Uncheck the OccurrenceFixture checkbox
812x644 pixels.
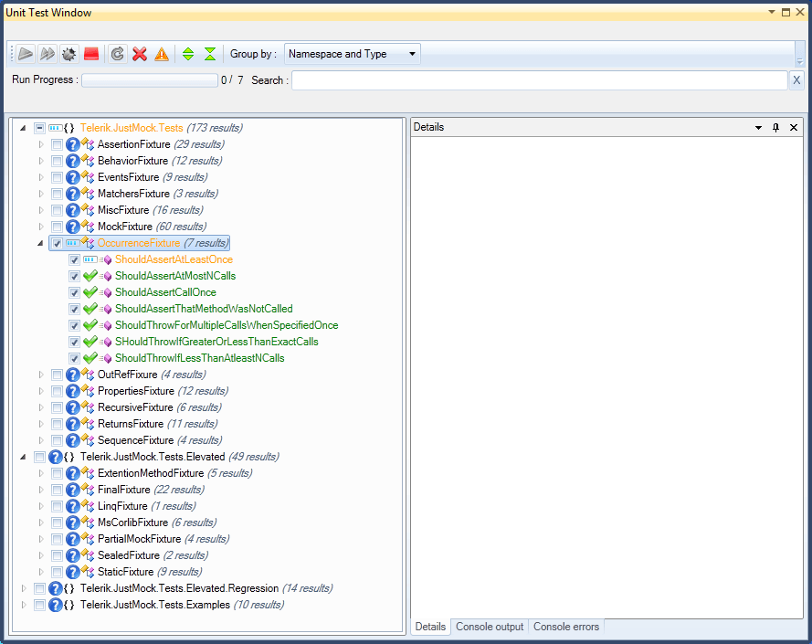57,243
